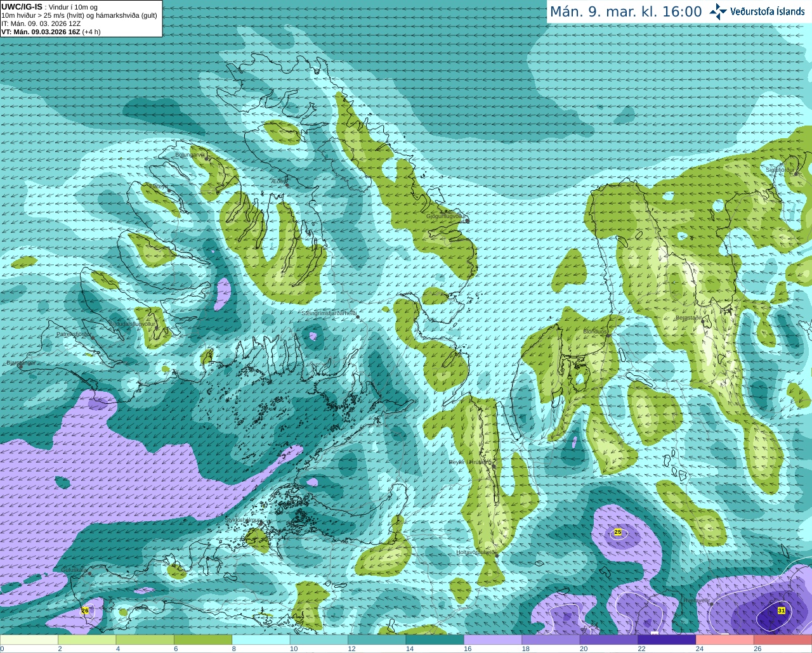Screen dimensions: 812x653
Task: Click the Patreksfjörður station label
Action: coord(74,333)
